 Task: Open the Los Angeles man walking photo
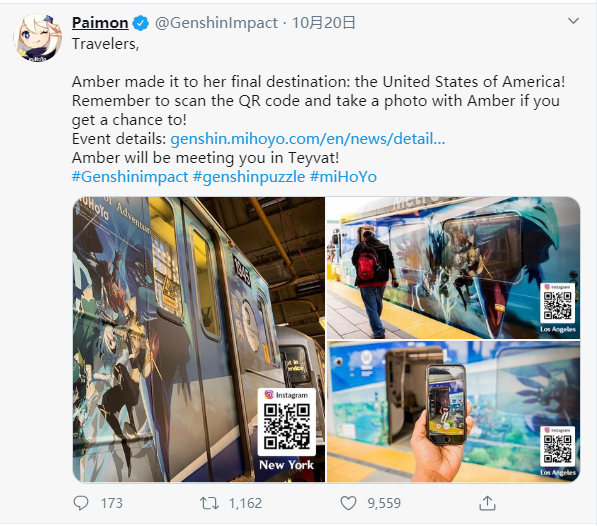[453, 268]
